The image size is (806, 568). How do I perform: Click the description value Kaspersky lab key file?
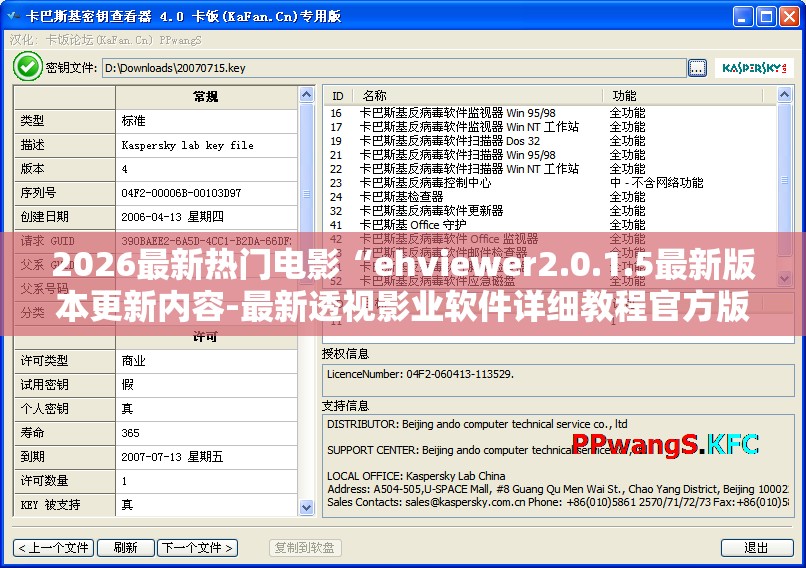point(187,145)
